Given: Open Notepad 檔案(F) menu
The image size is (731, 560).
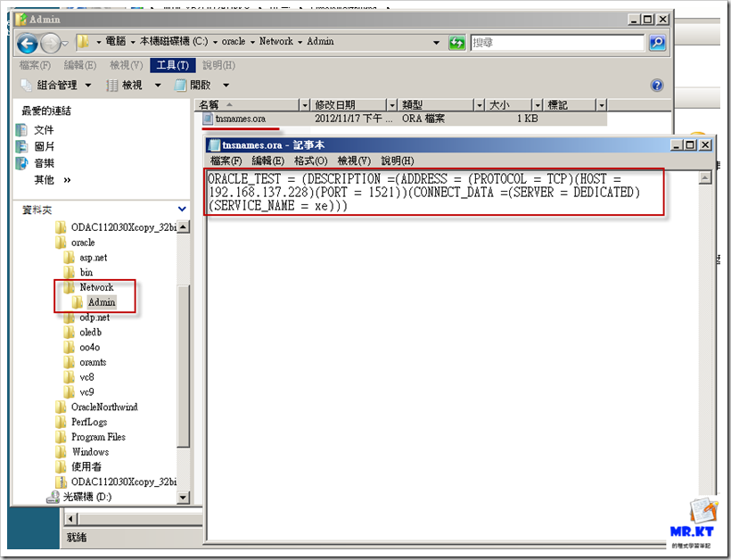Looking at the screenshot, I should tap(226, 161).
